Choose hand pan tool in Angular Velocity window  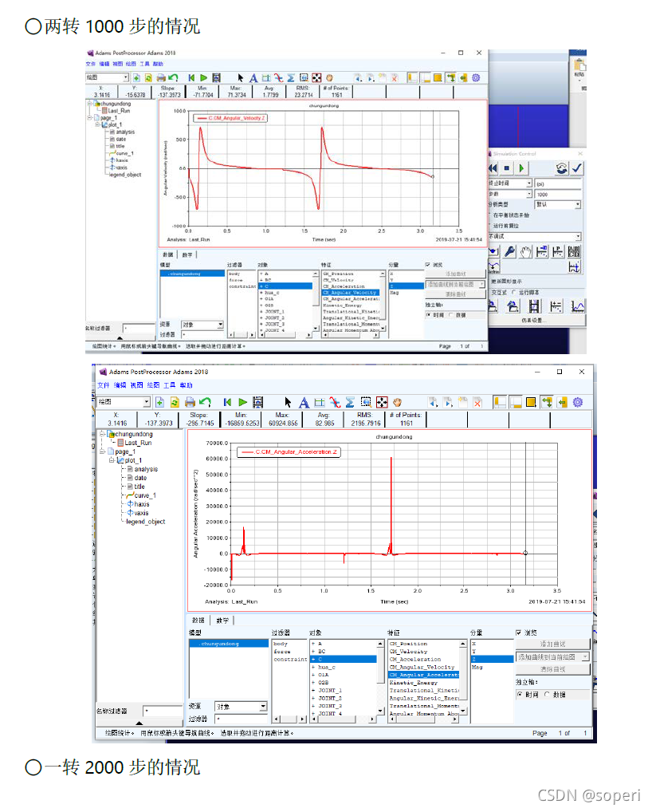click(329, 78)
